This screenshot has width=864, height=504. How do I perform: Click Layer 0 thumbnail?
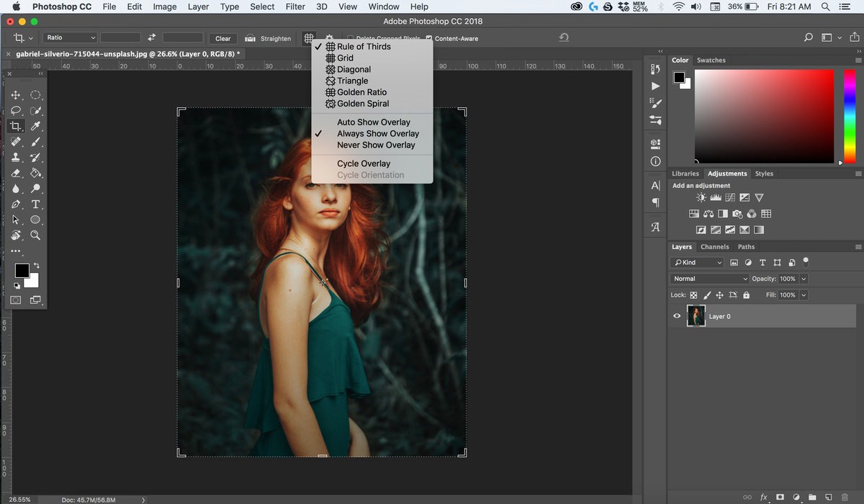pyautogui.click(x=696, y=316)
